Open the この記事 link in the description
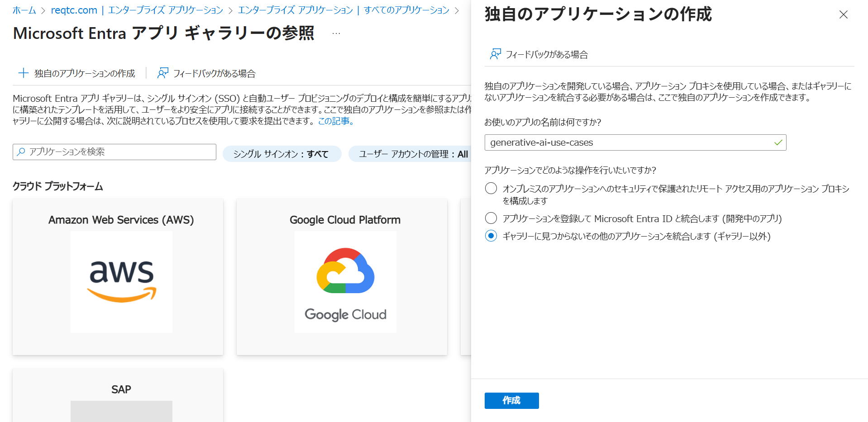This screenshot has width=868, height=422. pos(335,121)
